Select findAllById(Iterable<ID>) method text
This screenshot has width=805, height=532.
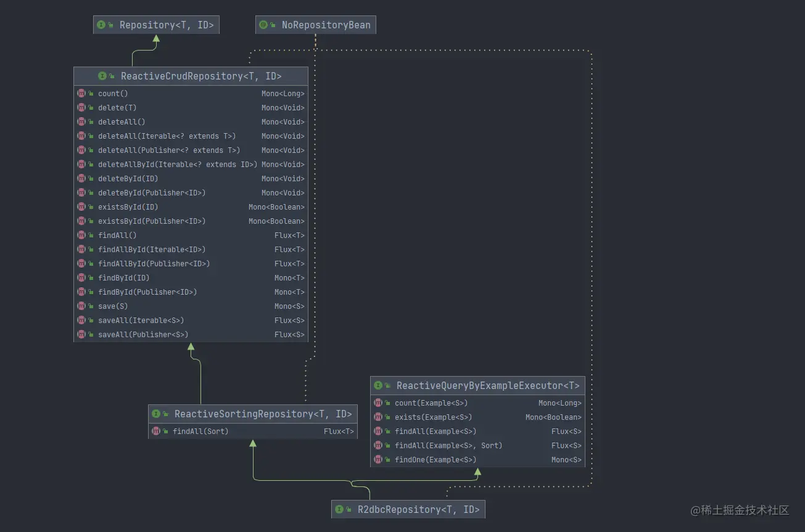coord(152,250)
